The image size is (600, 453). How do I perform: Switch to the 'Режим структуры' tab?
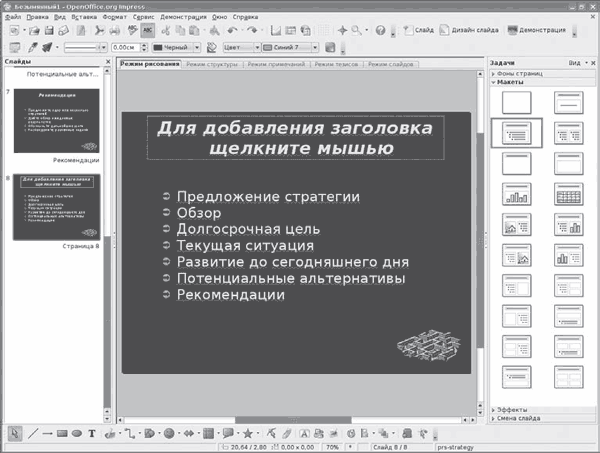213,64
